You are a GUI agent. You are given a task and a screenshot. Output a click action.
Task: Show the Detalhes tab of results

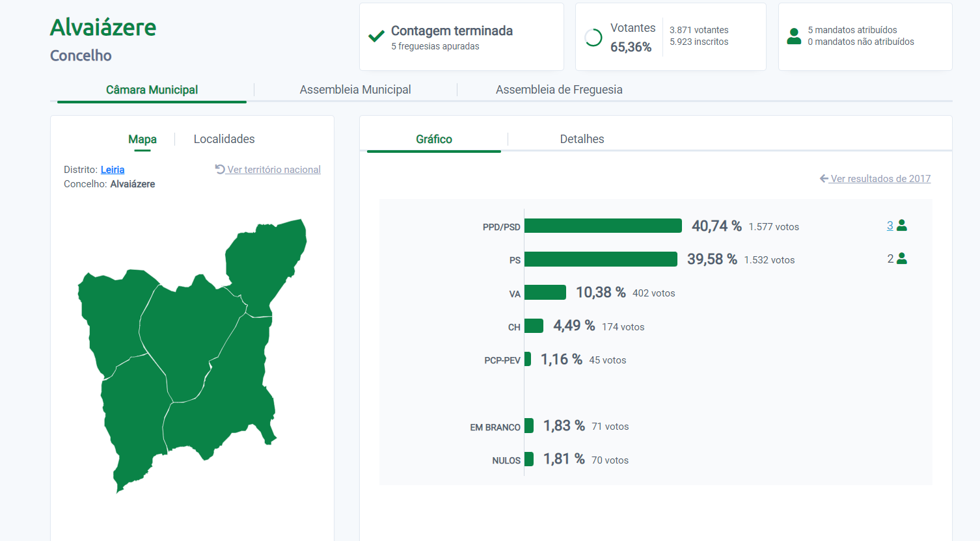click(x=582, y=139)
